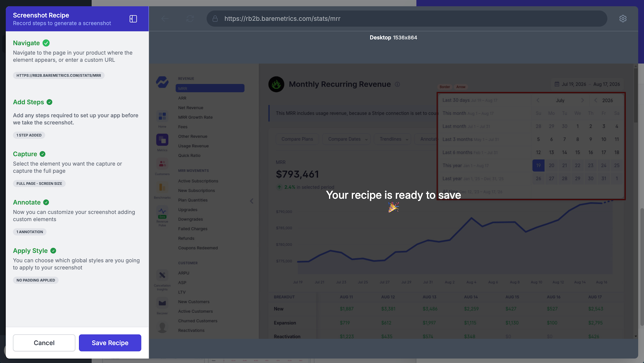Open the Apply Style step heading
This screenshot has width=644, height=363.
click(30, 251)
